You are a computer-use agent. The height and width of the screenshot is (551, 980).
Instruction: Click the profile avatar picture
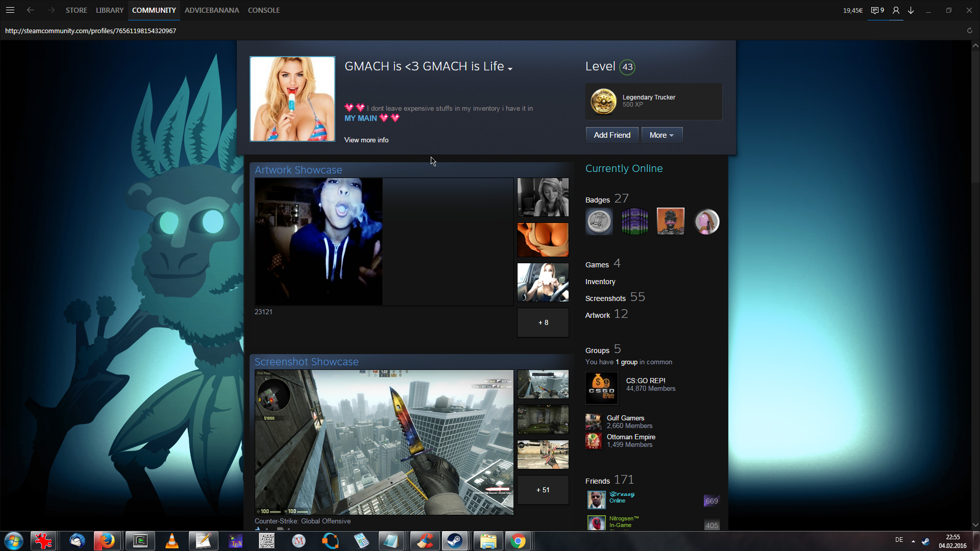tap(292, 99)
